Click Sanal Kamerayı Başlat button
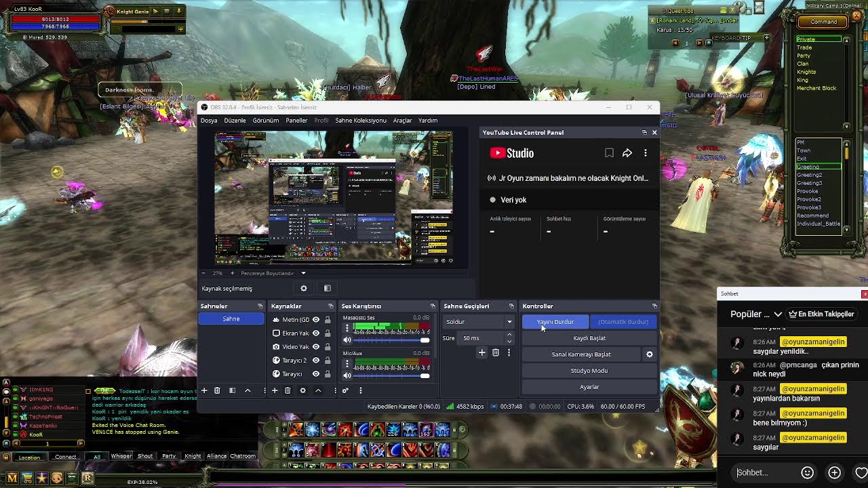Screen dimensions: 868x488 click(x=581, y=354)
